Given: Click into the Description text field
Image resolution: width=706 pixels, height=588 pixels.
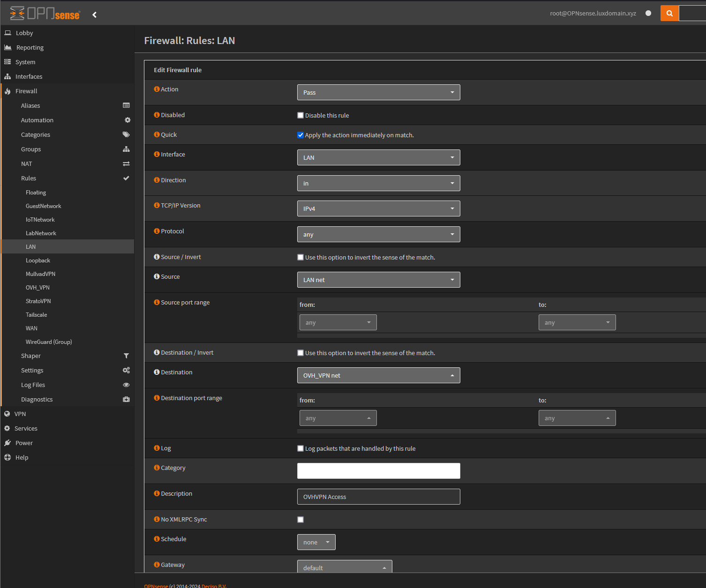Looking at the screenshot, I should point(378,497).
